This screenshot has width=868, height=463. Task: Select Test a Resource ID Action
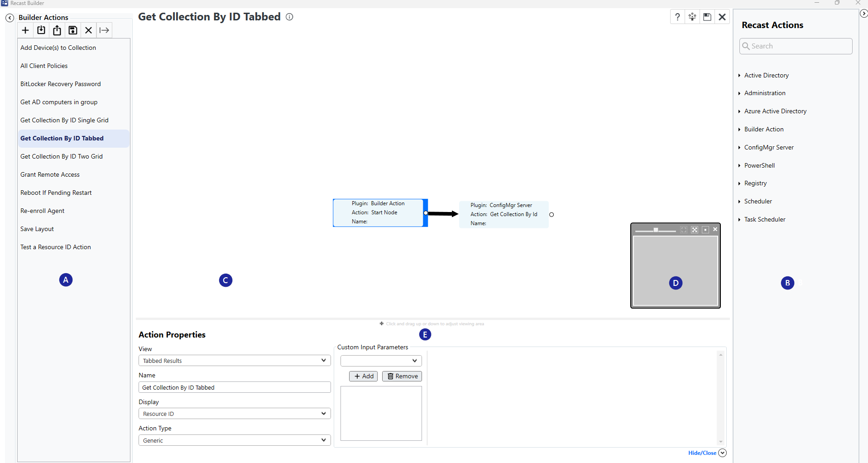(74, 247)
